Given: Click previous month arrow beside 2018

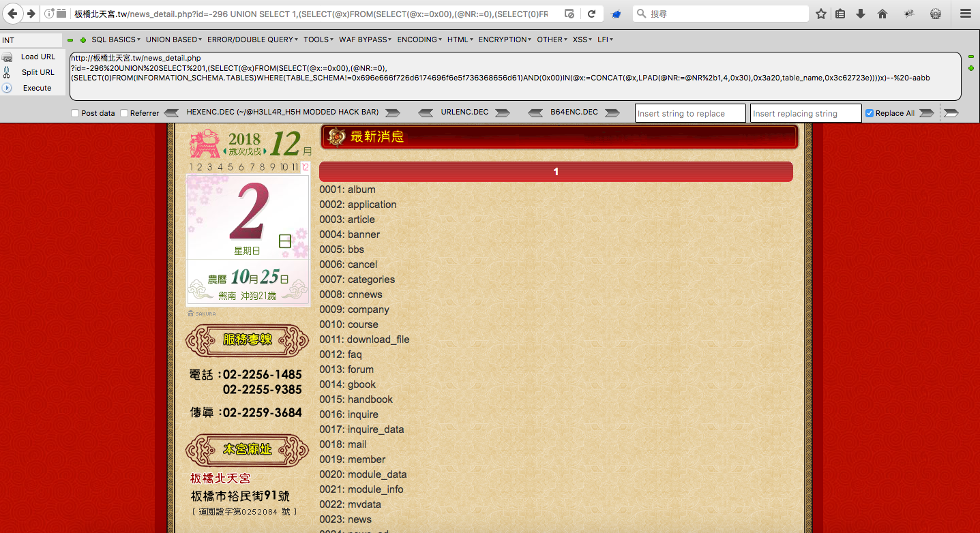Looking at the screenshot, I should [225, 151].
